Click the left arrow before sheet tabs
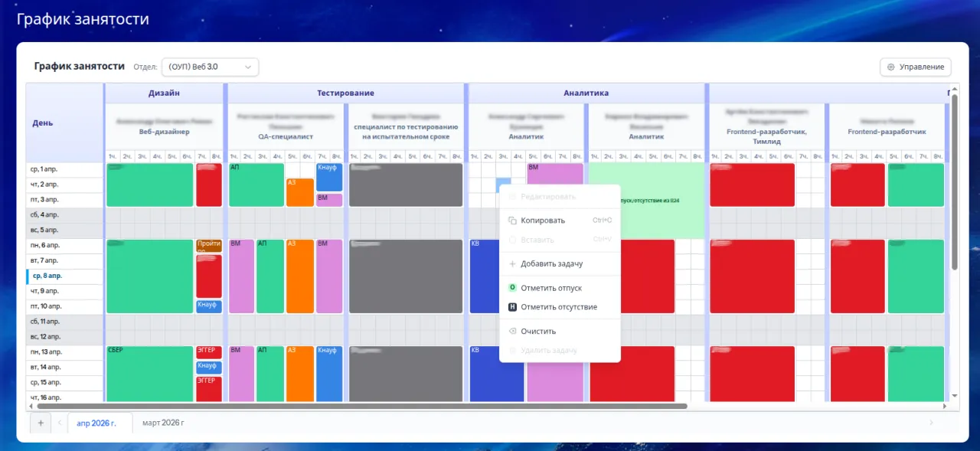Viewport: 980px width, 451px height. click(59, 423)
